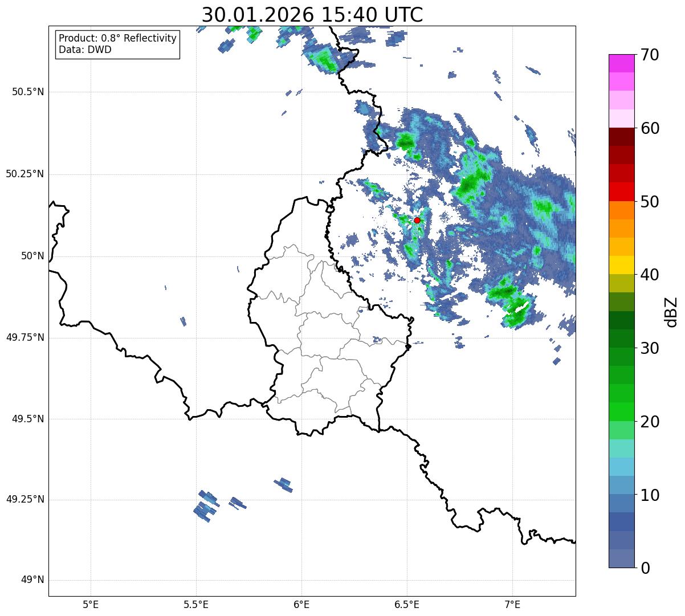The height and width of the screenshot is (616, 685).
Task: Click the colorbar tick label "30"
Action: 650,348
